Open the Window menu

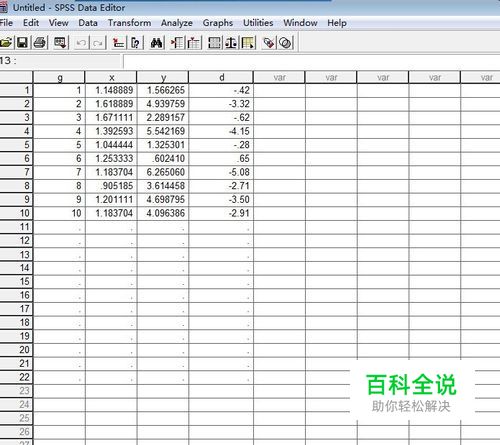tap(300, 23)
